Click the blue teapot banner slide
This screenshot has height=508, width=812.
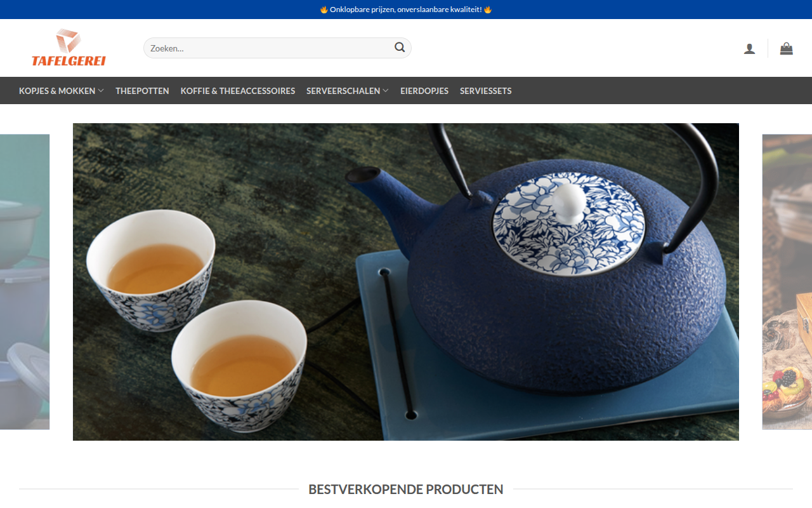click(x=406, y=282)
